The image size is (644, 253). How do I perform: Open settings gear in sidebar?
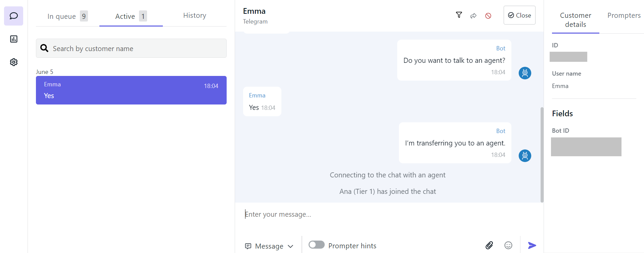pyautogui.click(x=14, y=62)
